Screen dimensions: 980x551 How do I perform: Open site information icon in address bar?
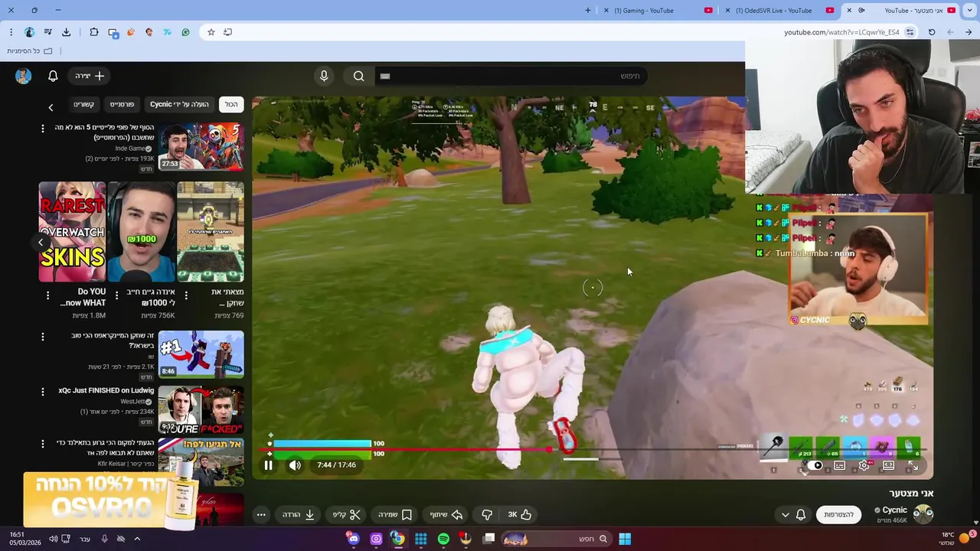click(x=910, y=32)
